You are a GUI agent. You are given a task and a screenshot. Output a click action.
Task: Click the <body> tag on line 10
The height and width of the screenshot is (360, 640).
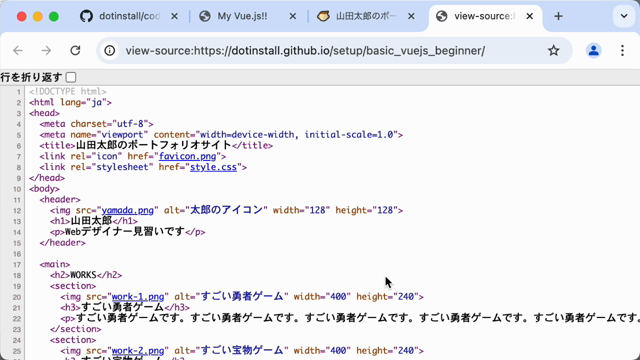pyautogui.click(x=44, y=189)
